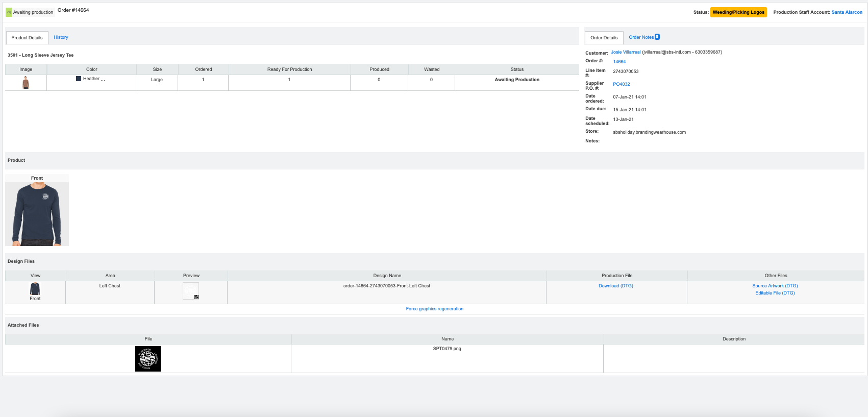
Task: Select the Order Details tab
Action: [x=604, y=38]
